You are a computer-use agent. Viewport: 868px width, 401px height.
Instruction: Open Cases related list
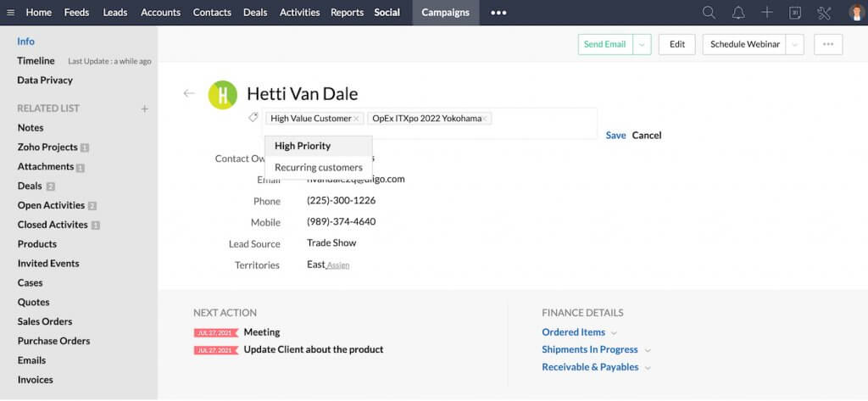(30, 283)
